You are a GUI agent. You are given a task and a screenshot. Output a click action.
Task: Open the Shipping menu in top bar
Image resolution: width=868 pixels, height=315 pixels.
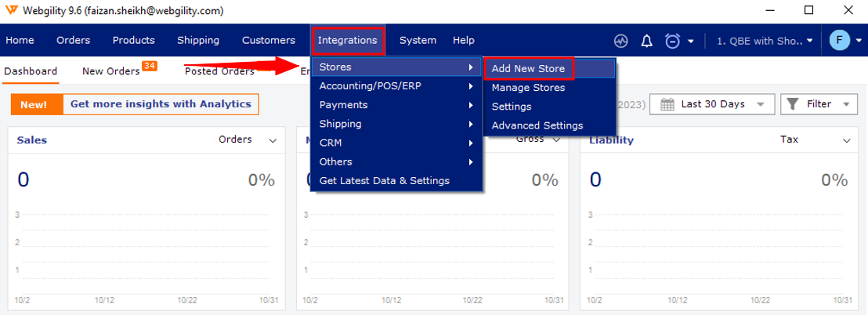pyautogui.click(x=198, y=41)
